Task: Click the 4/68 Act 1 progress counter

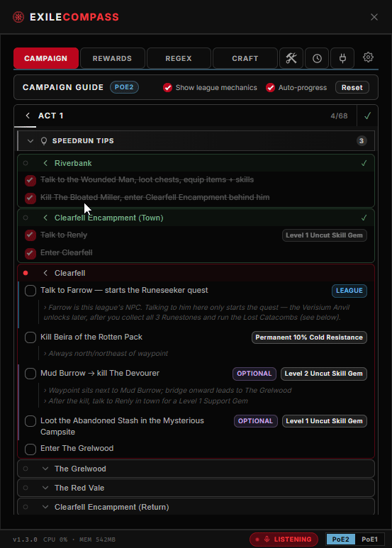Action: point(340,116)
